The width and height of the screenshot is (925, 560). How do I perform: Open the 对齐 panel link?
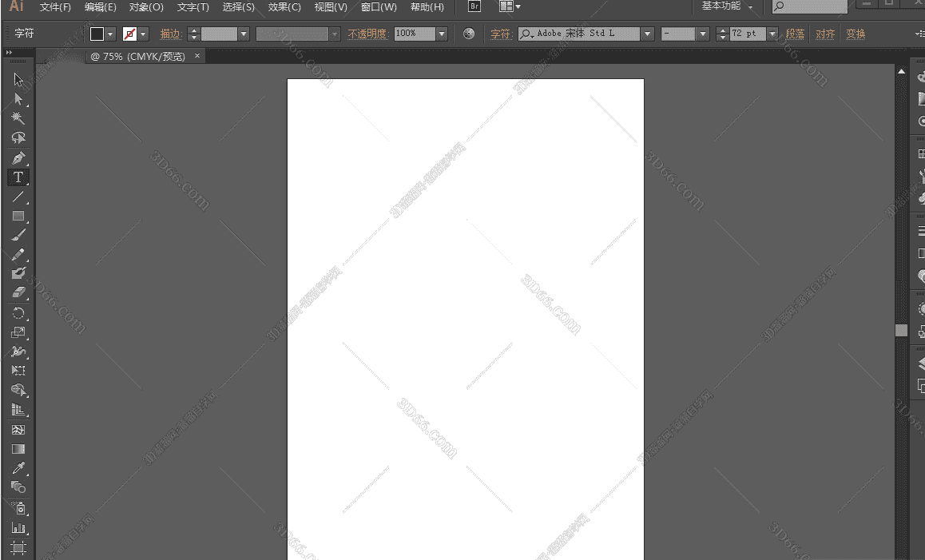click(825, 34)
